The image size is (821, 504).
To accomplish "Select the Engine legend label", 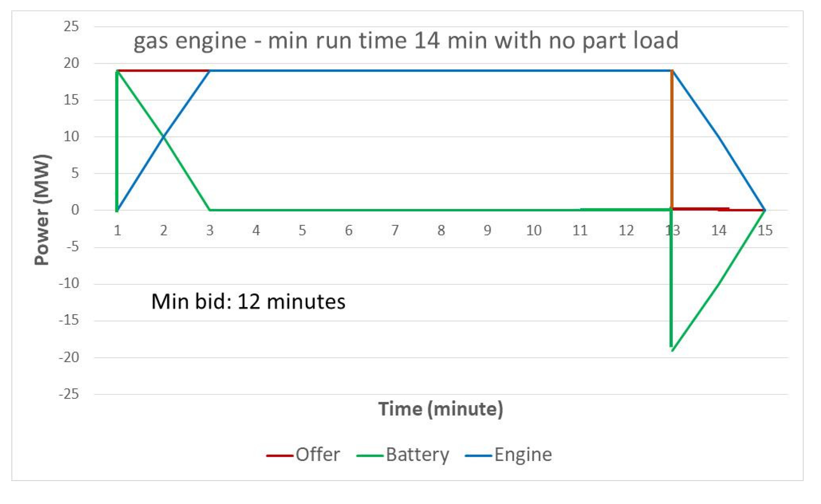I will click(x=523, y=455).
